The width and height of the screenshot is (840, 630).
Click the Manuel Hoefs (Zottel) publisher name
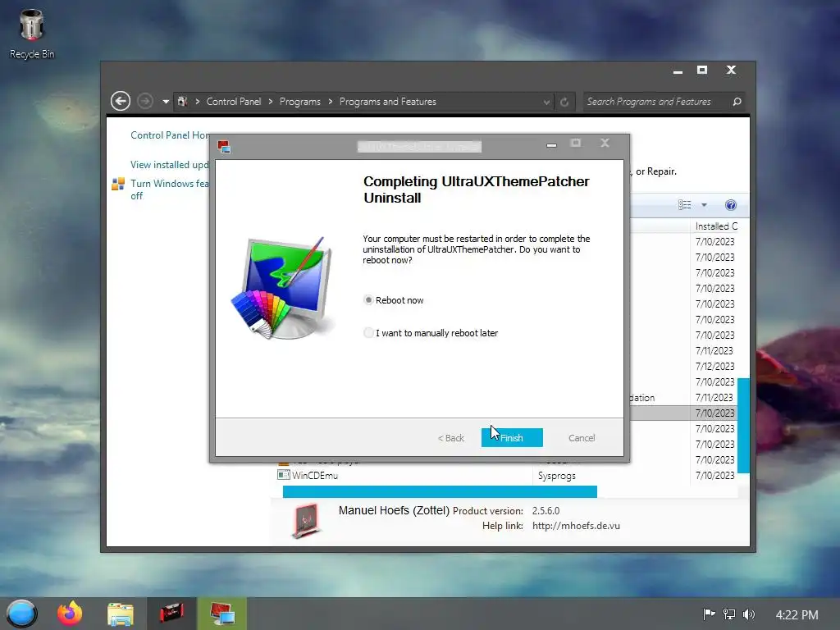[x=394, y=510]
